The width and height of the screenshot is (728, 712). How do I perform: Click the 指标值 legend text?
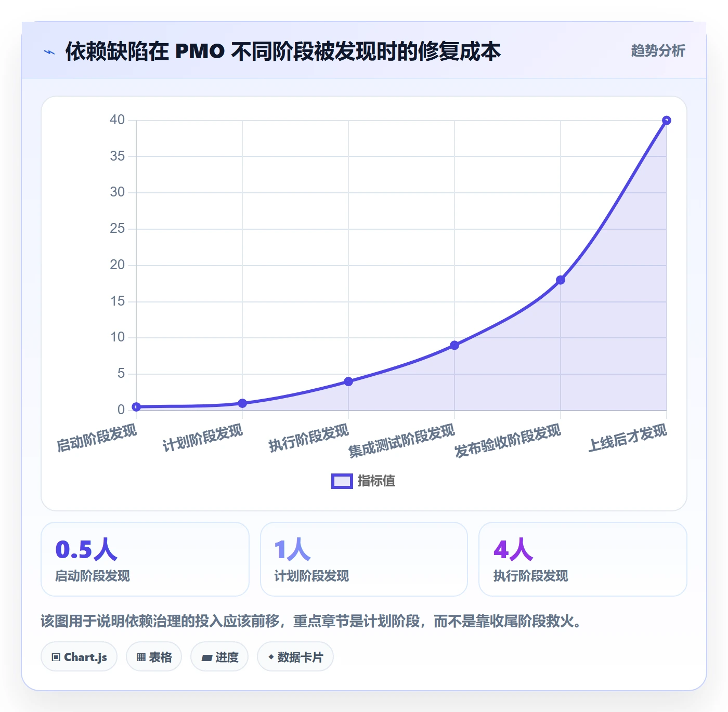pos(376,481)
